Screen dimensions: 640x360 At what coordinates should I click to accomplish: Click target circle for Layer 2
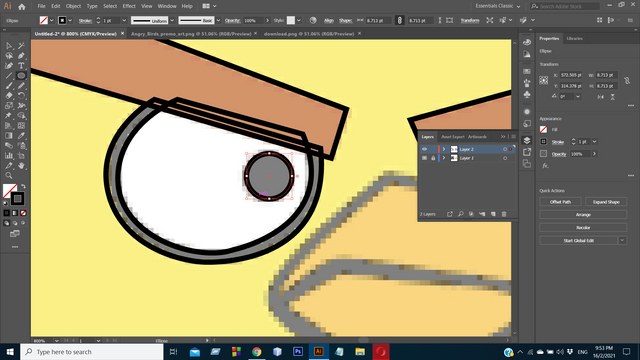point(505,149)
